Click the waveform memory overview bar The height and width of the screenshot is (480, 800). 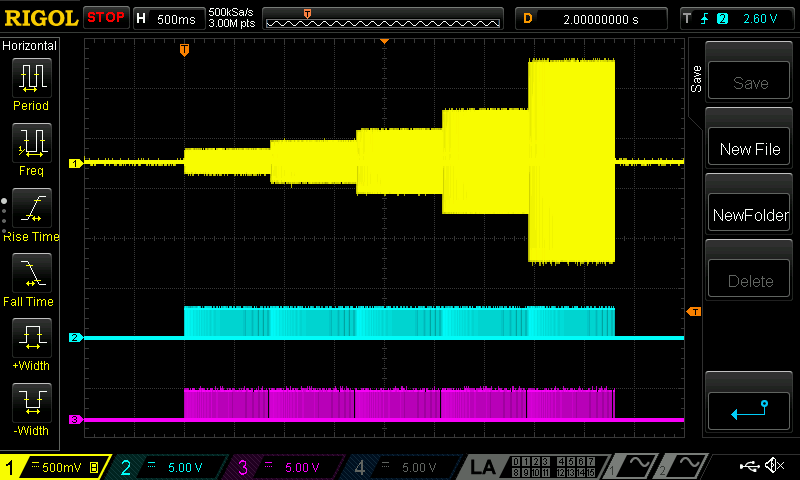coord(383,19)
